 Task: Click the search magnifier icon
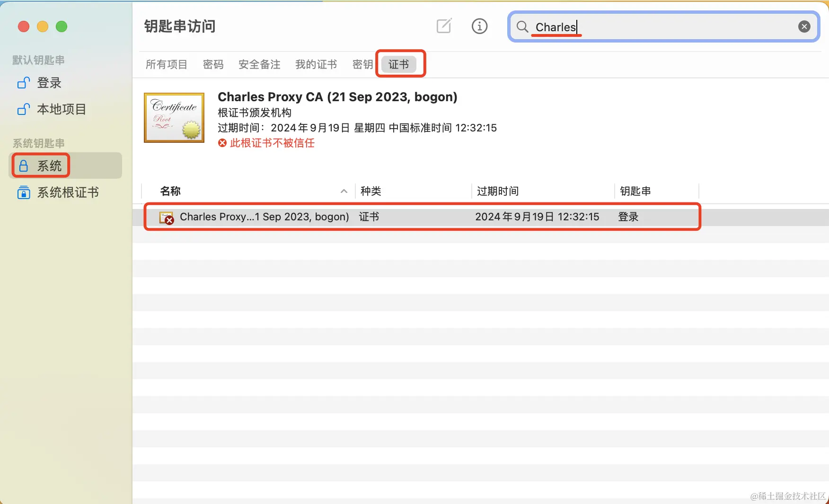point(522,27)
